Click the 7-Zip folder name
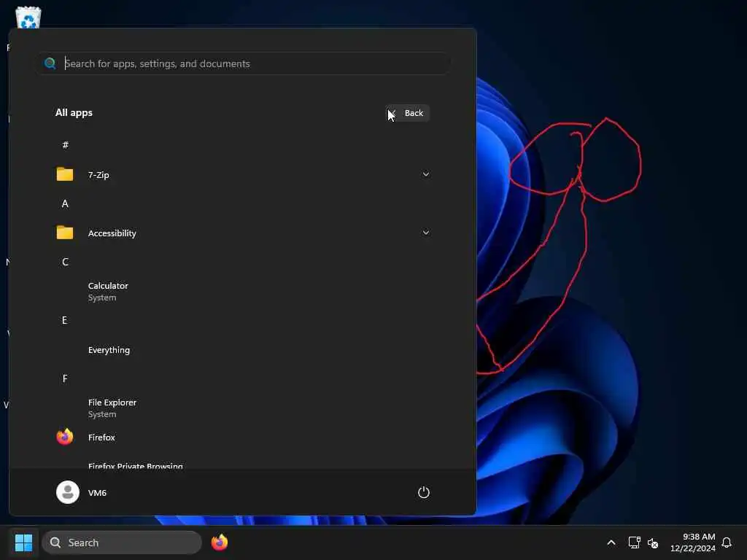747x560 pixels. click(98, 175)
